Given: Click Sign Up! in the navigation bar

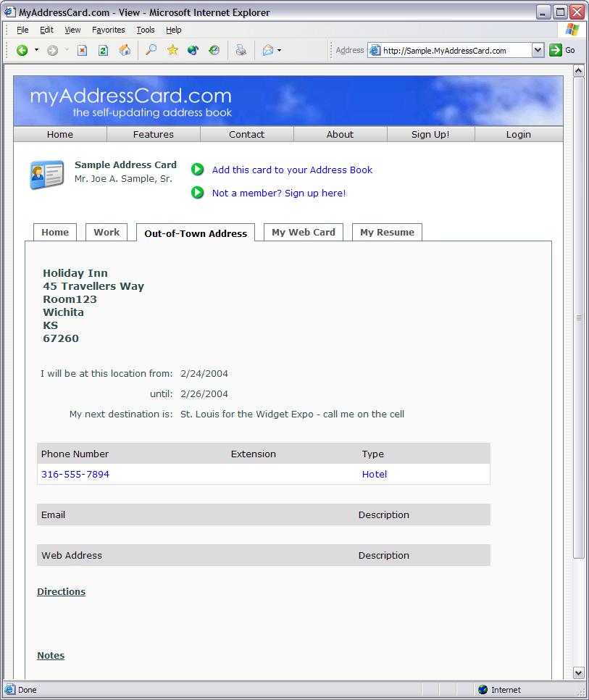Looking at the screenshot, I should (x=430, y=134).
